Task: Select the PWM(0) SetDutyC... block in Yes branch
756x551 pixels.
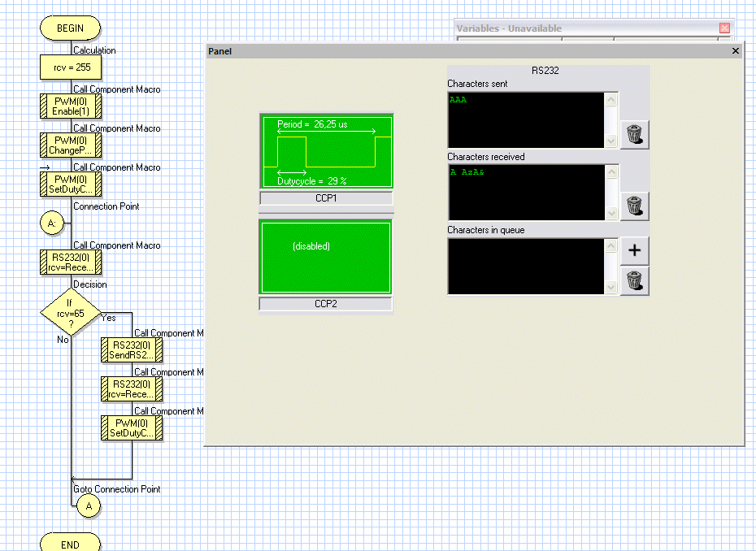Action: pyautogui.click(x=132, y=428)
